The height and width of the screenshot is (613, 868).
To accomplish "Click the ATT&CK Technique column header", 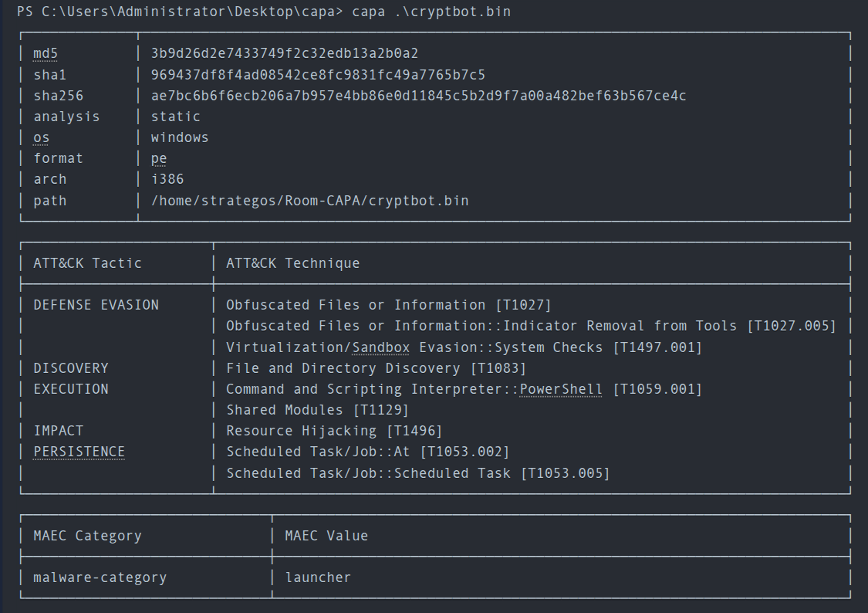I will click(292, 263).
